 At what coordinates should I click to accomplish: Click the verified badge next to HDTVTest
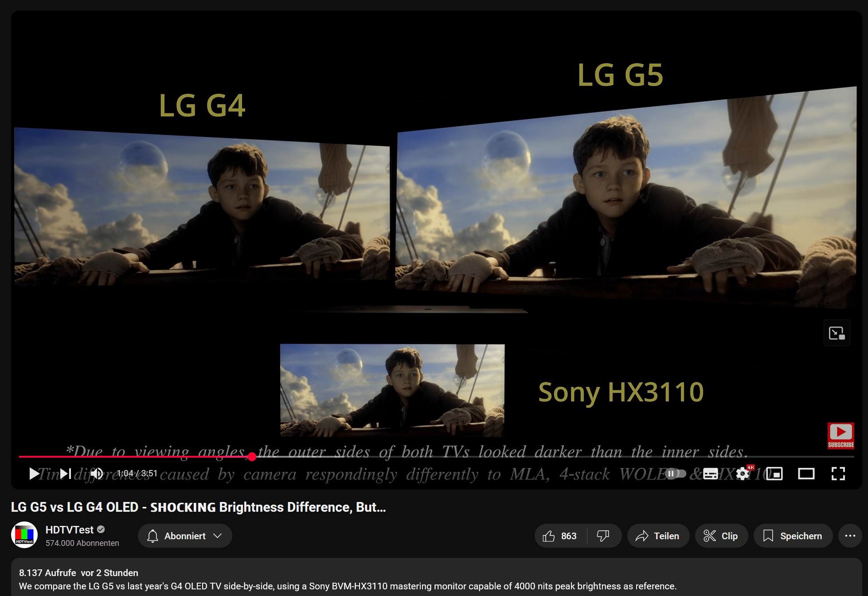click(x=101, y=529)
